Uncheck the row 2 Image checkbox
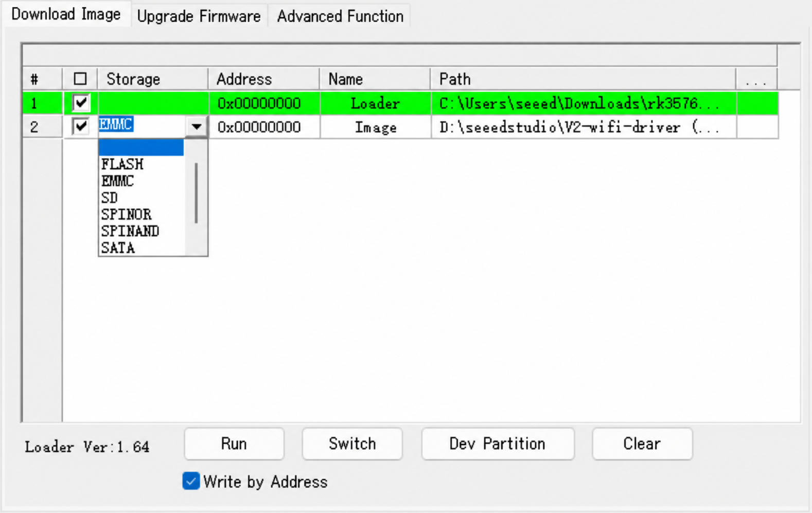The image size is (812, 513). click(x=81, y=126)
